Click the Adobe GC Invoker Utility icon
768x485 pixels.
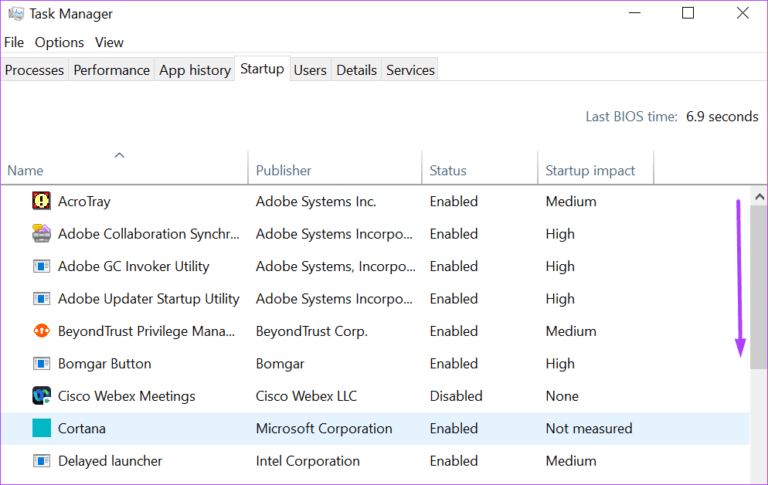[x=41, y=266]
